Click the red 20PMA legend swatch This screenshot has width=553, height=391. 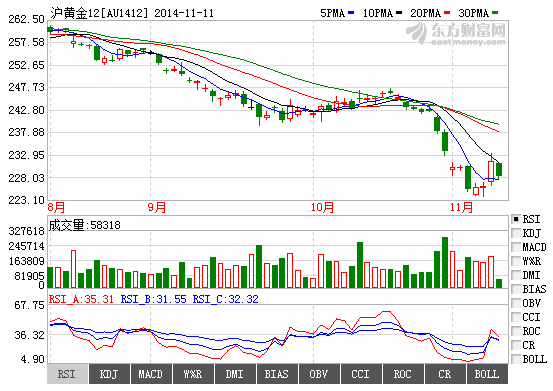pyautogui.click(x=447, y=13)
